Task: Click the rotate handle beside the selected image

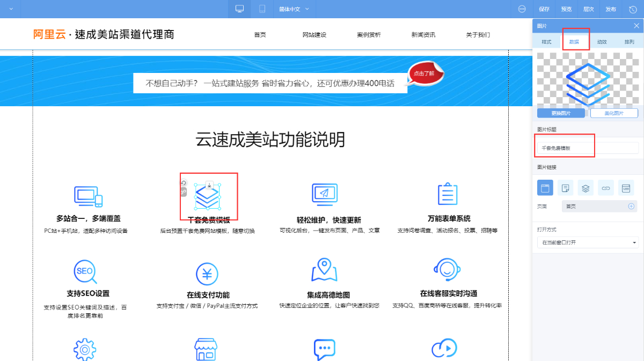Action: click(184, 183)
